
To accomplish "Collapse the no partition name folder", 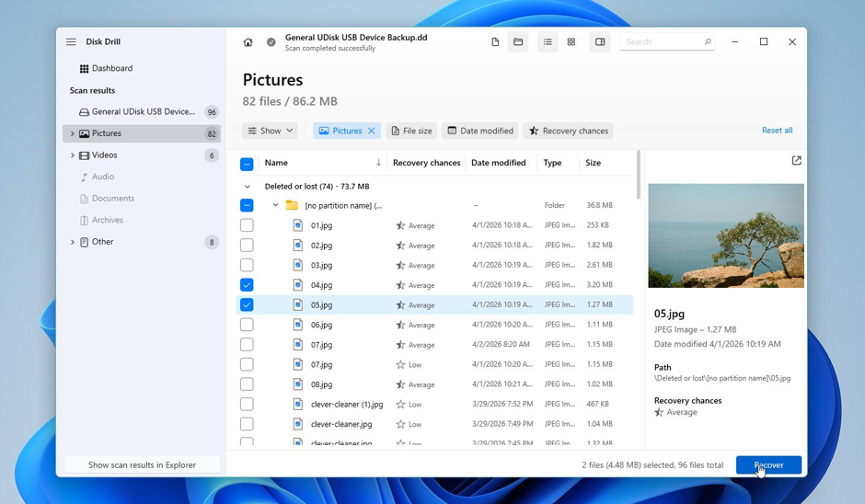I will click(x=275, y=205).
